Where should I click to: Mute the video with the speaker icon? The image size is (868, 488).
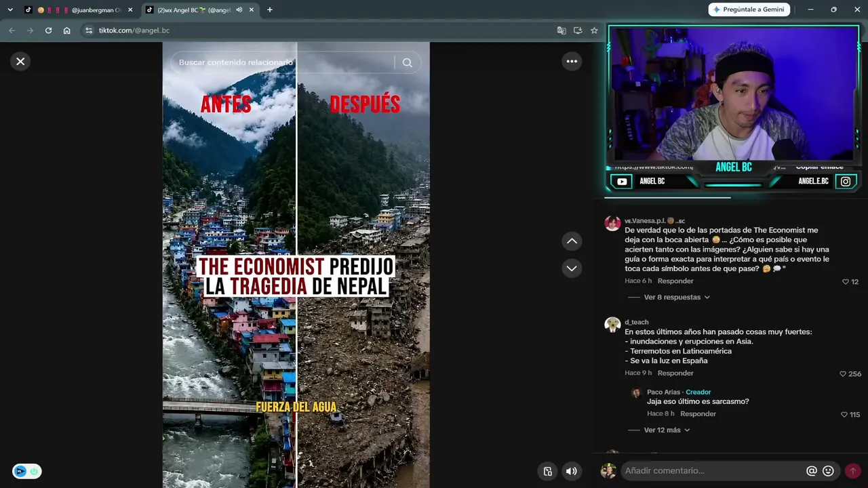click(x=572, y=472)
